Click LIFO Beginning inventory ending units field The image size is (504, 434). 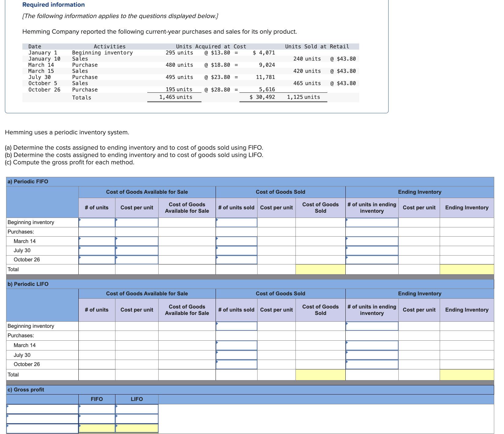372,326
